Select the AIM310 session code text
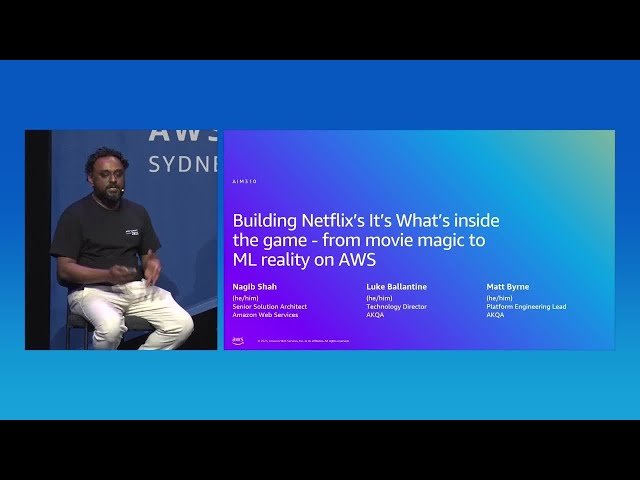Viewport: 640px width, 480px height. (245, 182)
